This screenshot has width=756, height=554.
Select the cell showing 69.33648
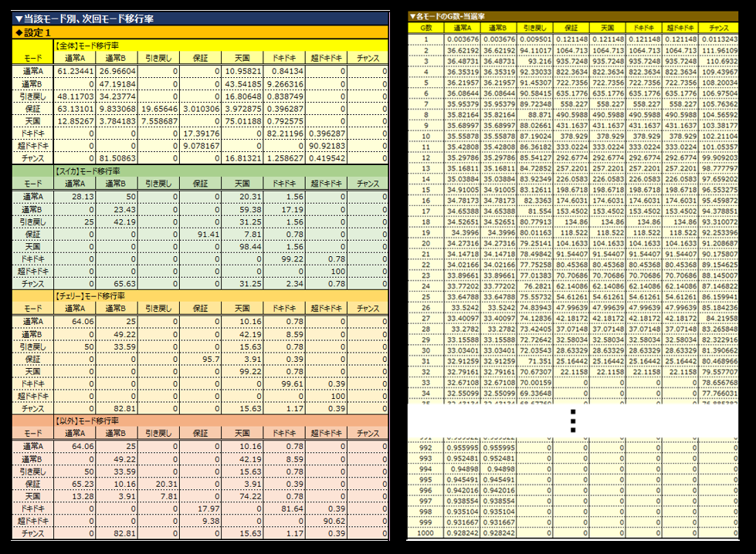[534, 393]
